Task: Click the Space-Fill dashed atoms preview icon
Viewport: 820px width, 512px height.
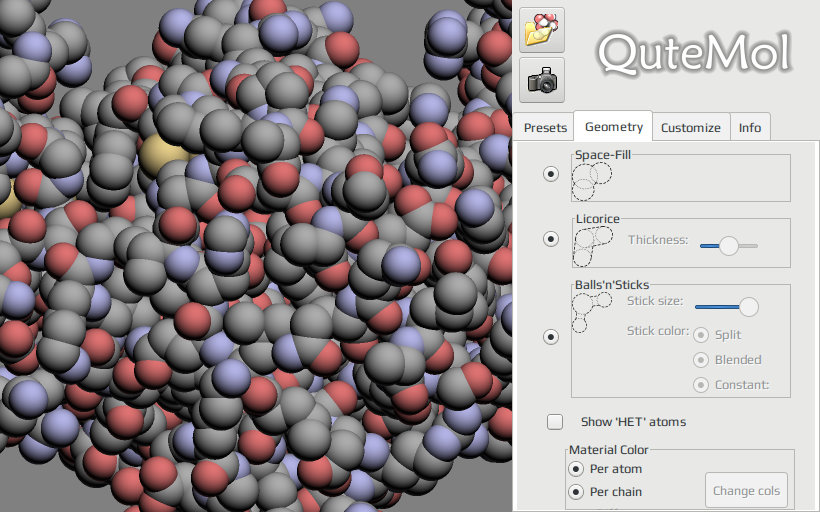Action: coord(591,181)
